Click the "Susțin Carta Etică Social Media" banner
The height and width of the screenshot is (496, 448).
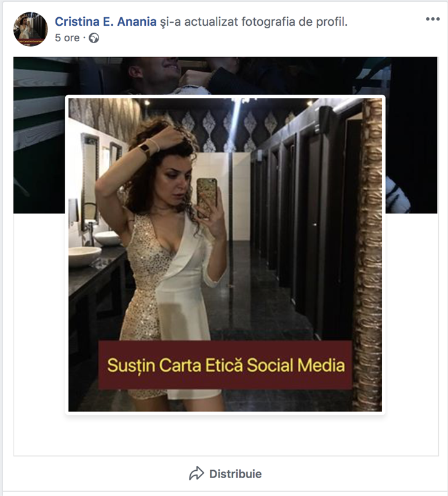pos(225,365)
